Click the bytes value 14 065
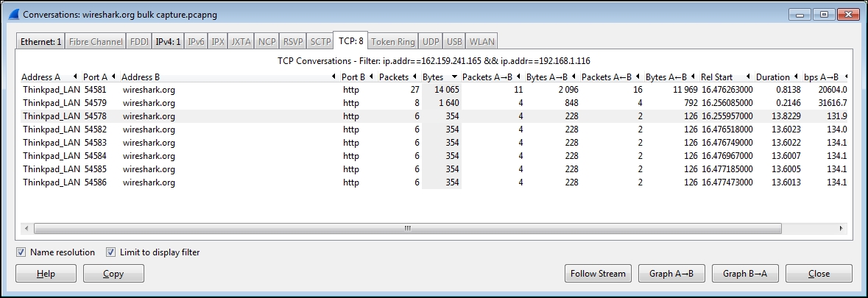The width and height of the screenshot is (868, 298). [x=447, y=90]
